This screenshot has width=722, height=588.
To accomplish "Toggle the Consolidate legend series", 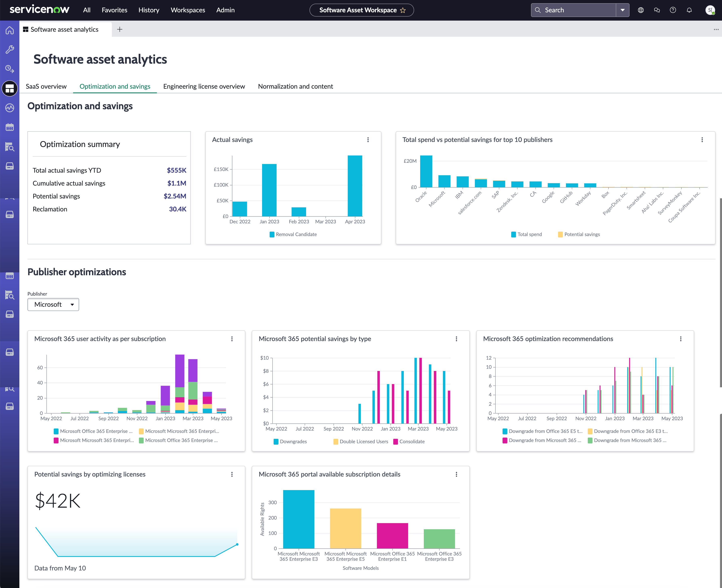I will (x=409, y=441).
